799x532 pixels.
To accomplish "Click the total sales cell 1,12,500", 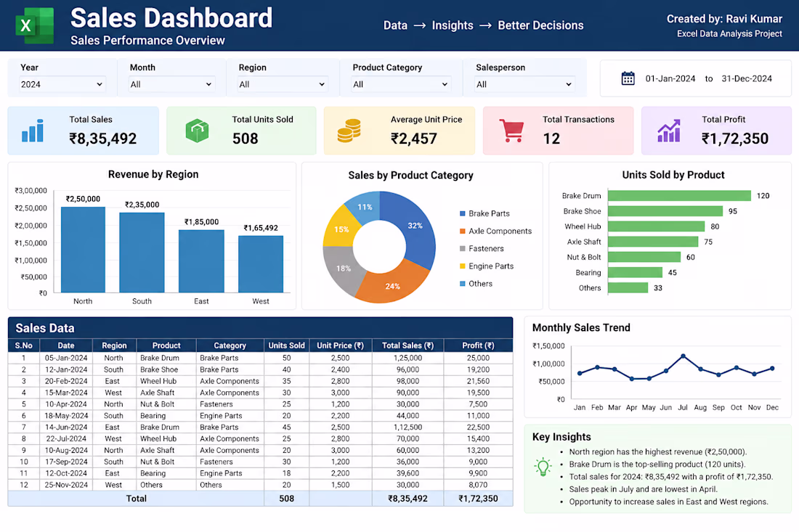I will 407,427.
